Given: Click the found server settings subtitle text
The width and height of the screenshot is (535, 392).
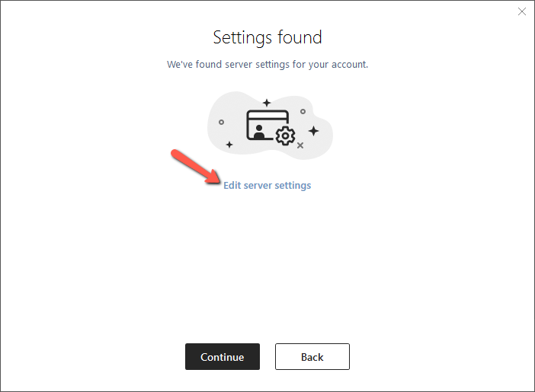Looking at the screenshot, I should coord(267,65).
